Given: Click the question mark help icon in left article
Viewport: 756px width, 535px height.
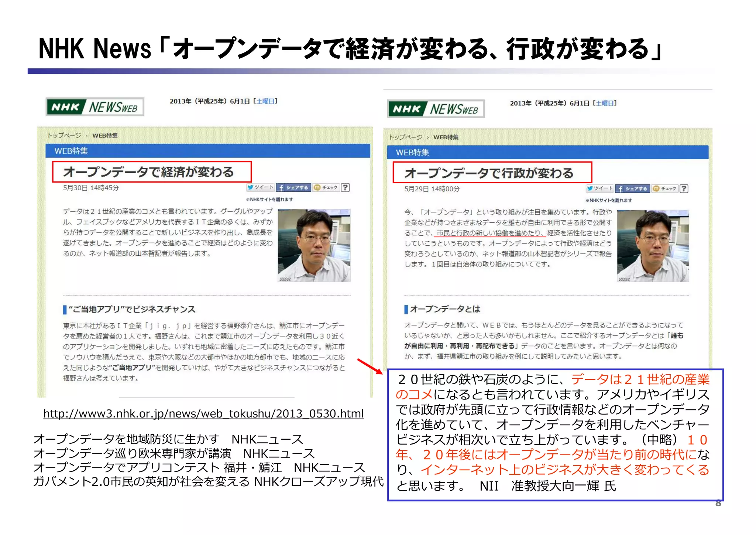Looking at the screenshot, I should [x=345, y=187].
